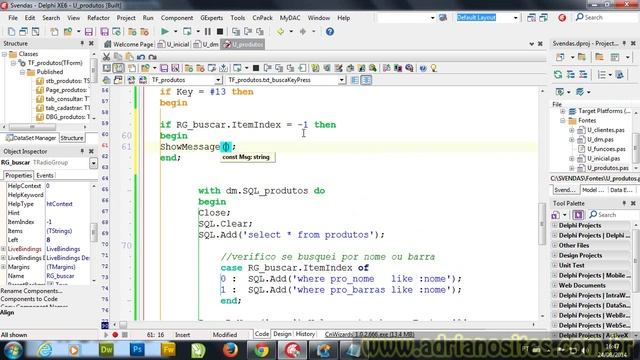The height and width of the screenshot is (360, 640).
Task: Expand the U_clientes.pas node
Action: 572,130
